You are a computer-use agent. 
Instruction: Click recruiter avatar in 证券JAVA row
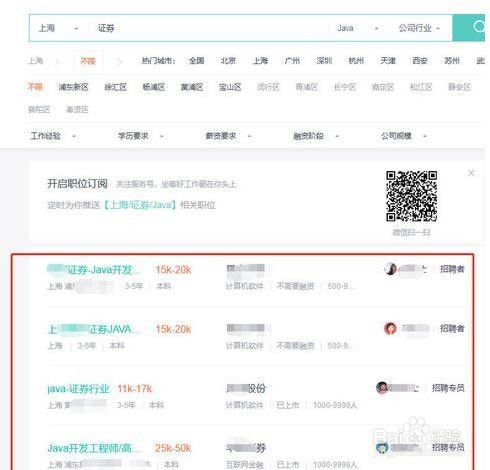click(x=390, y=328)
